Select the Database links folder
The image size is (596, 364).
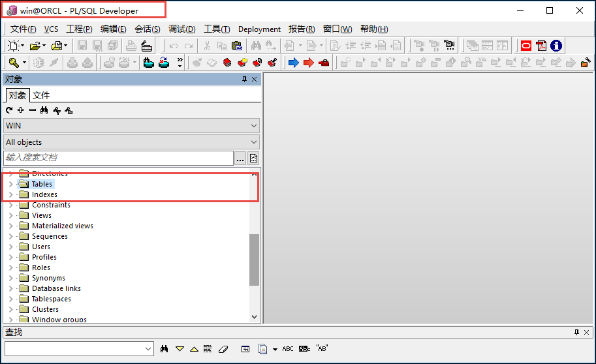(x=56, y=288)
